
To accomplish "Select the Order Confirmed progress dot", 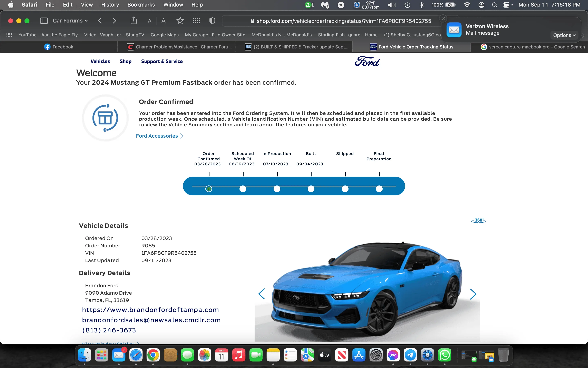I will pyautogui.click(x=209, y=189).
